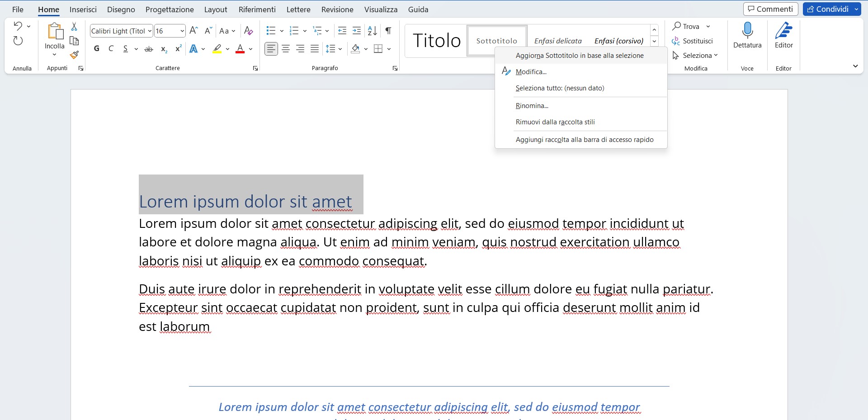Click the Condividi button
Screen dimensions: 868x420
830,9
